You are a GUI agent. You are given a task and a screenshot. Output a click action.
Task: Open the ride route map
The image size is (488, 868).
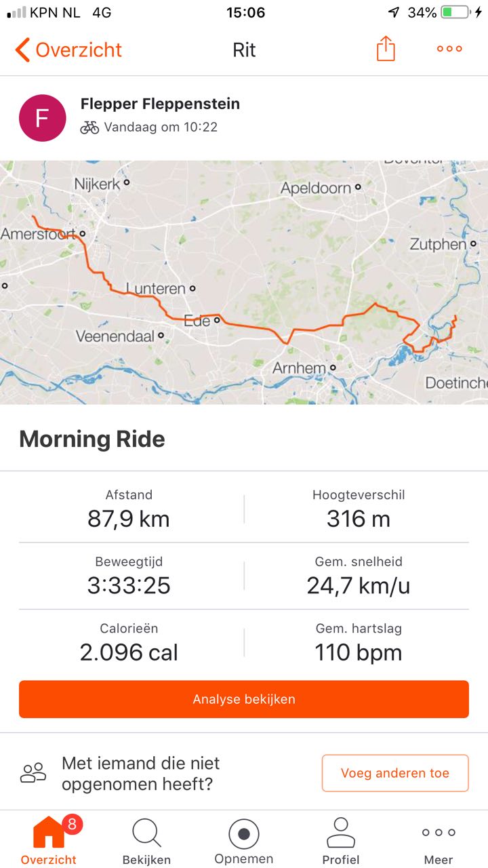click(x=244, y=282)
